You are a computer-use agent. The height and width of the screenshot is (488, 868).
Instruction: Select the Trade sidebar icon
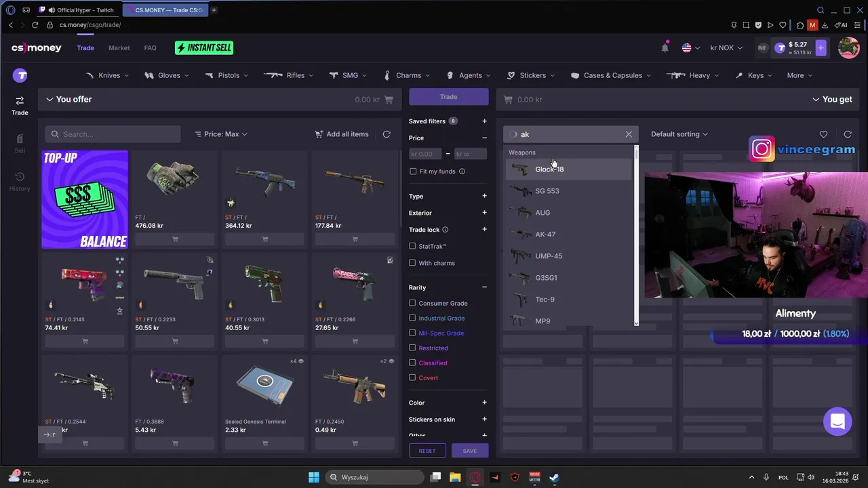click(20, 105)
